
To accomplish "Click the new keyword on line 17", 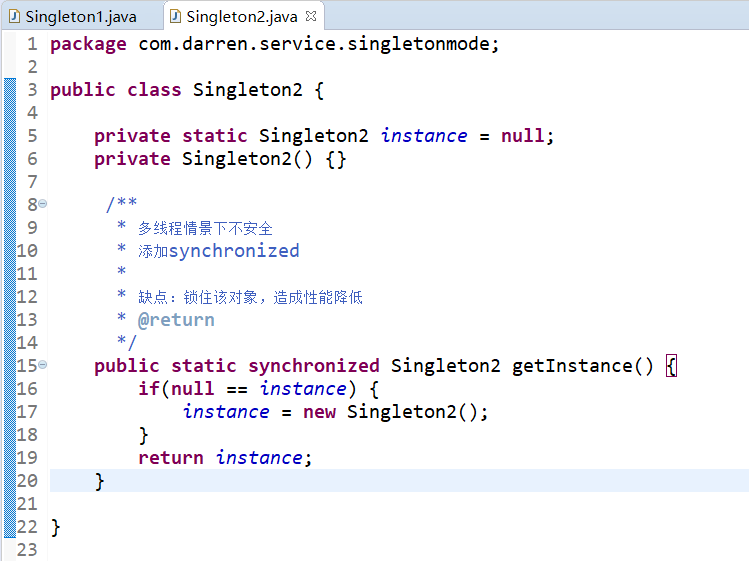I will (320, 412).
